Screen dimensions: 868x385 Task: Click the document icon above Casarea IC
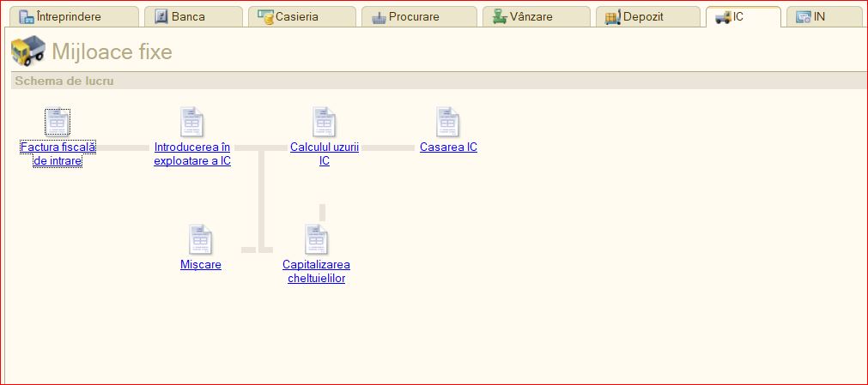(x=447, y=123)
